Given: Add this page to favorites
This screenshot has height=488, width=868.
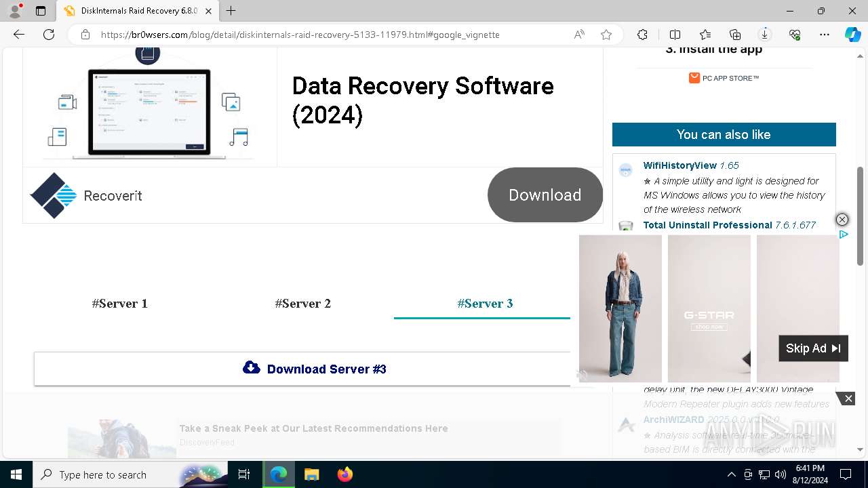Looking at the screenshot, I should coord(606,35).
